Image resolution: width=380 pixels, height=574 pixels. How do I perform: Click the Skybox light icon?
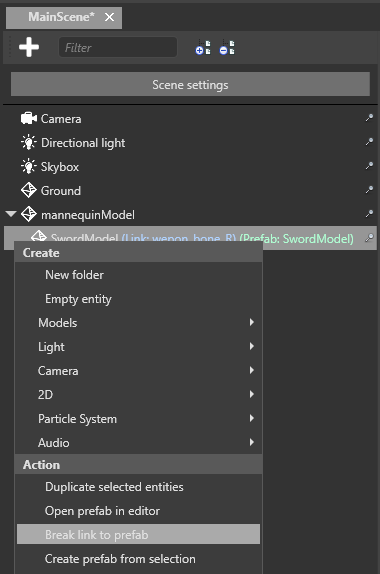pos(29,167)
